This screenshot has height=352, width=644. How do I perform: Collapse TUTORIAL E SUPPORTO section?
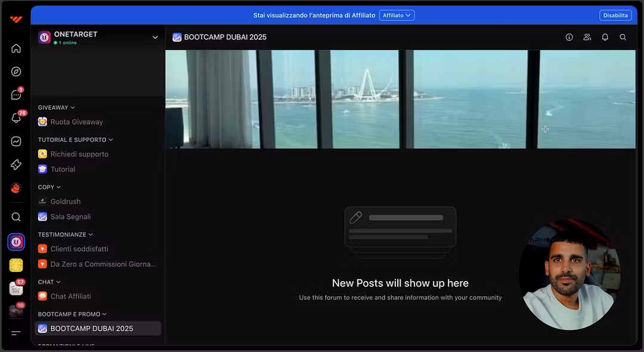tap(75, 140)
